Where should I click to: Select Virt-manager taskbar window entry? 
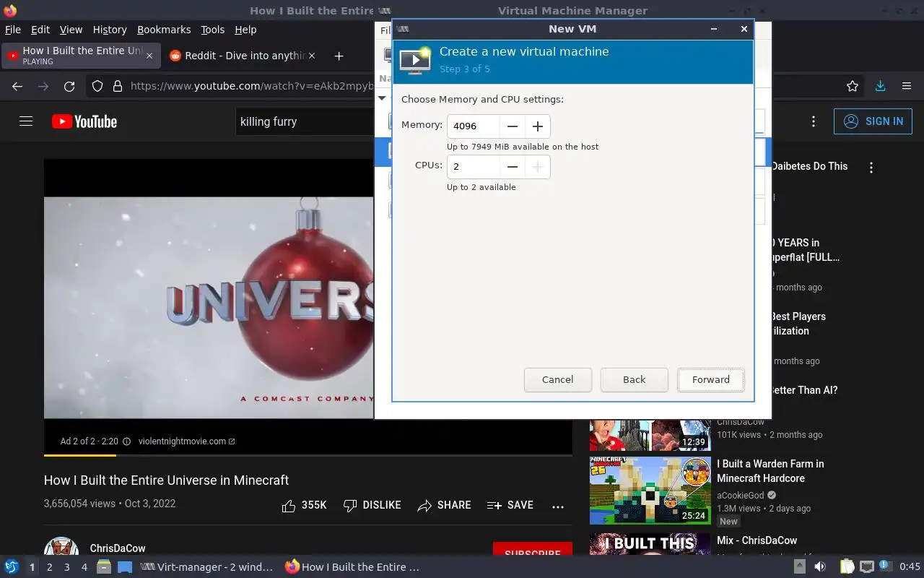(x=206, y=567)
